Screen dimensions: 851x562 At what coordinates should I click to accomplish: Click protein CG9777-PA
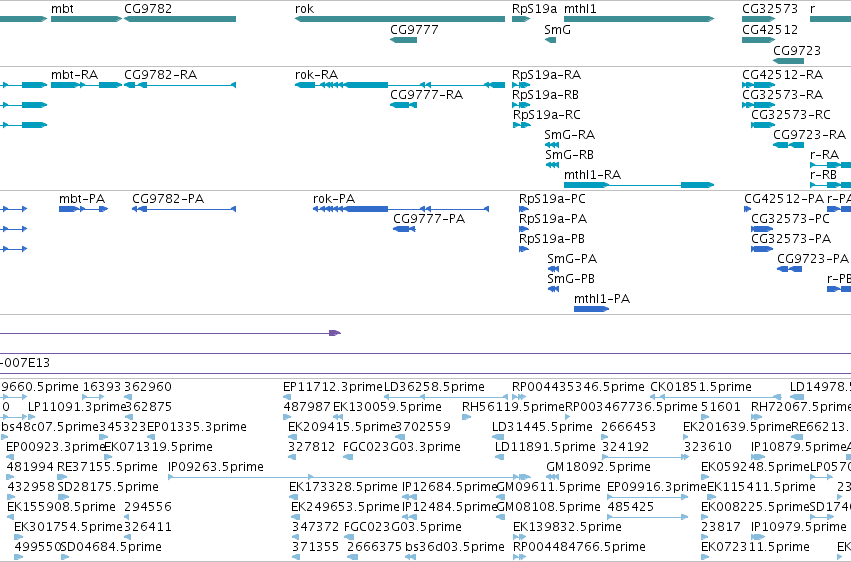(404, 229)
